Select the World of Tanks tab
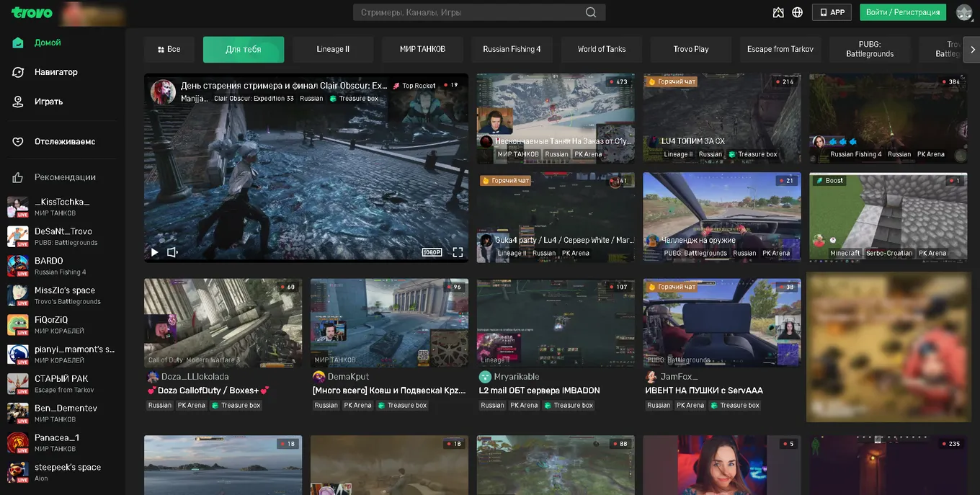The width and height of the screenshot is (980, 495). click(x=602, y=50)
